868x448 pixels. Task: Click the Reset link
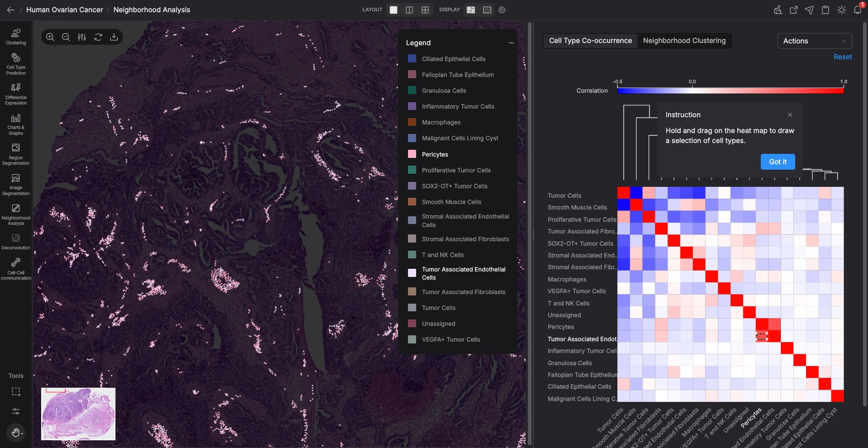tap(842, 57)
